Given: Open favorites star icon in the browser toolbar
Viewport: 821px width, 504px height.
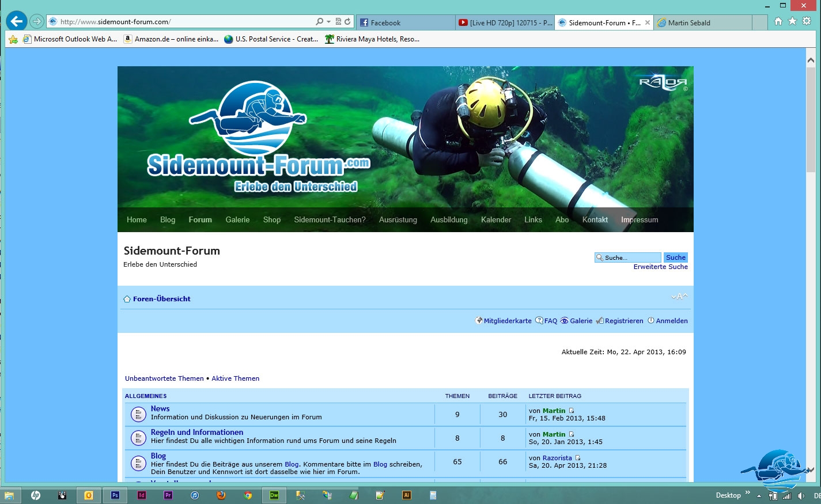Looking at the screenshot, I should (792, 21).
